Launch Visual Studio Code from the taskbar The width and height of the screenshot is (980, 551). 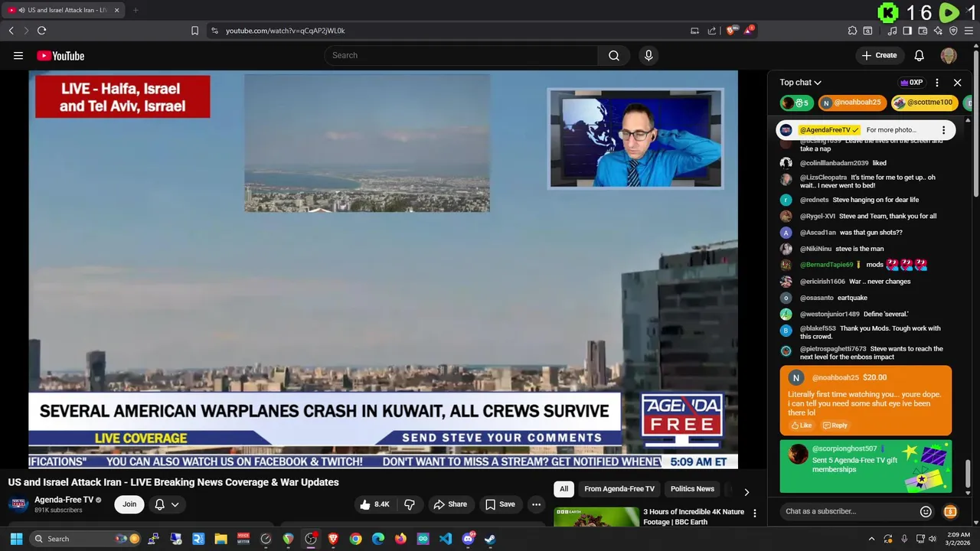coord(446,539)
